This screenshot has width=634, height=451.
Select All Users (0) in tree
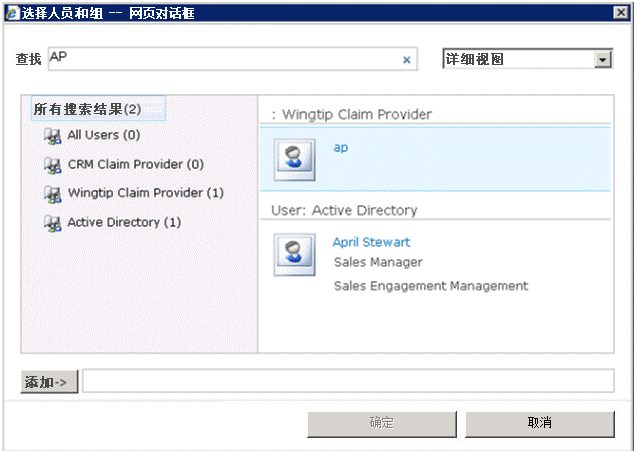click(x=104, y=135)
